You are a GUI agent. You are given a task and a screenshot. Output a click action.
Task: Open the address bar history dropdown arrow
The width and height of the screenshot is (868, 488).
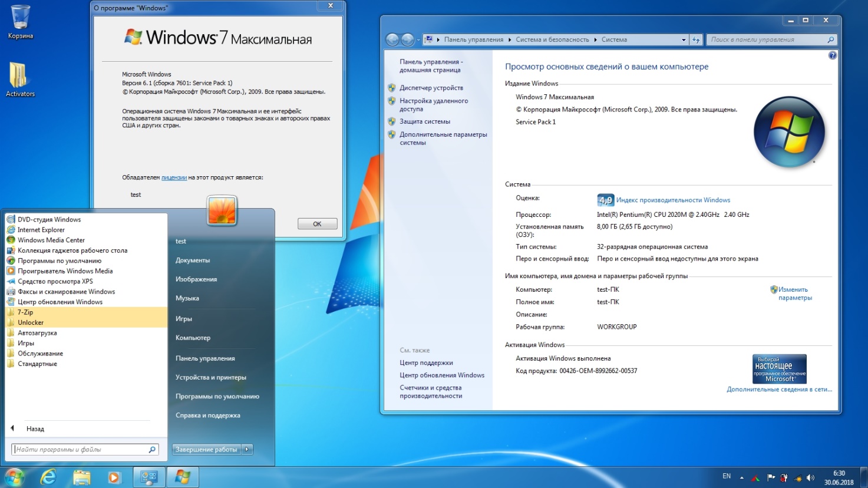(x=684, y=40)
